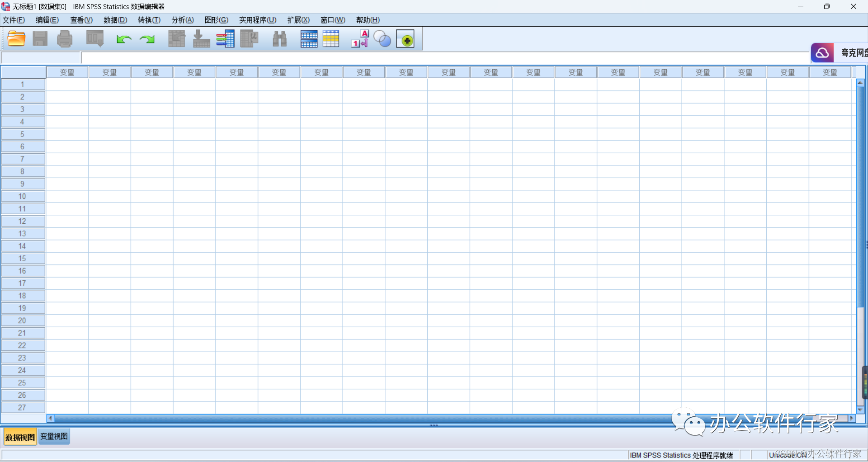Click the status text 处理程序就绪
Image resolution: width=868 pixels, height=462 pixels.
713,455
